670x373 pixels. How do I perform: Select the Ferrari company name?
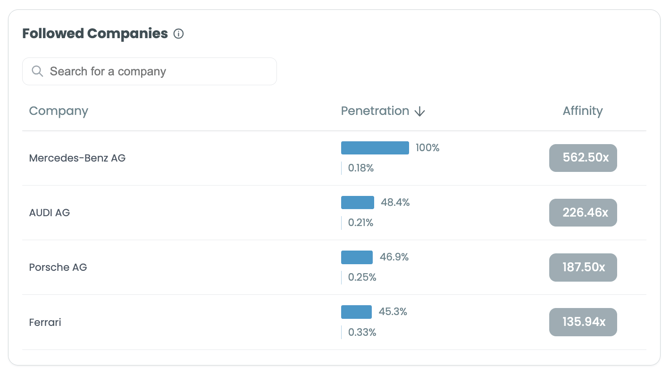[45, 322]
